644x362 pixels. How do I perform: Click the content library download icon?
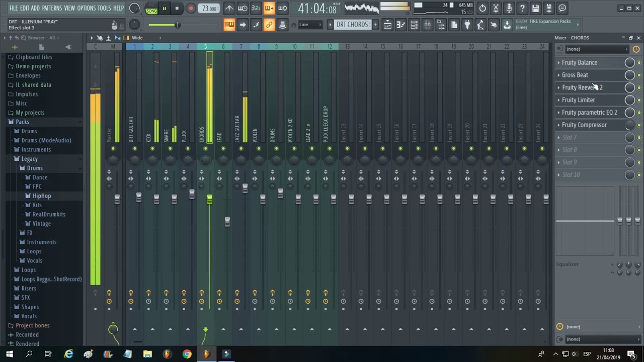coord(507,25)
